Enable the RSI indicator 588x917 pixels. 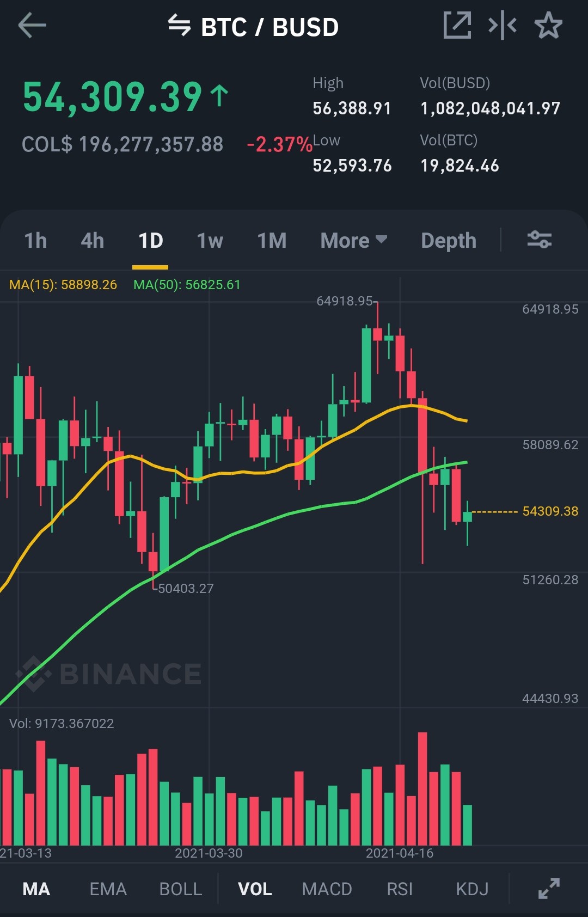[x=400, y=889]
